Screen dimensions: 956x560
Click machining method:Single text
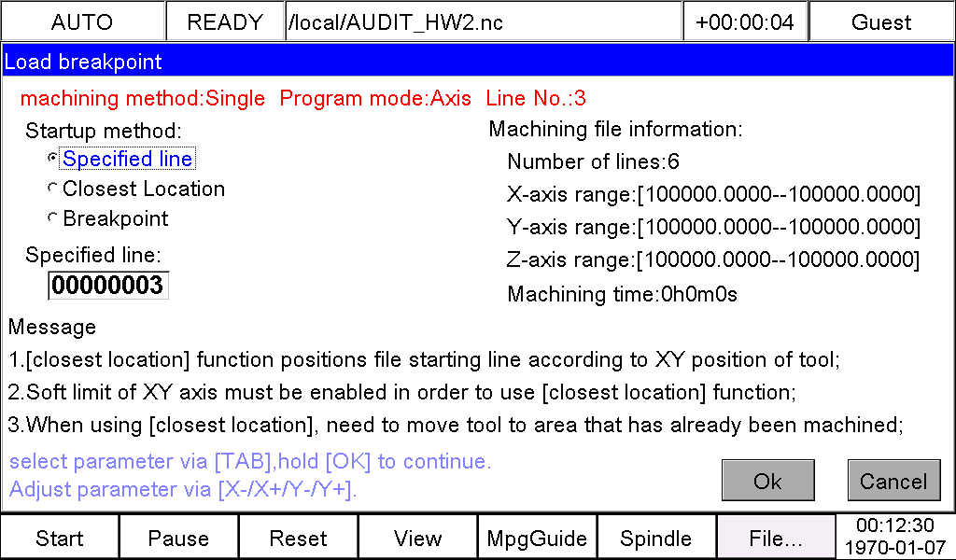click(x=143, y=98)
